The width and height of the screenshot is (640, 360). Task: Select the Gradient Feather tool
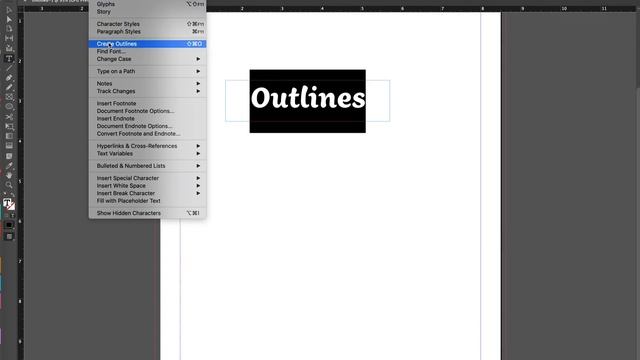pos(9,146)
